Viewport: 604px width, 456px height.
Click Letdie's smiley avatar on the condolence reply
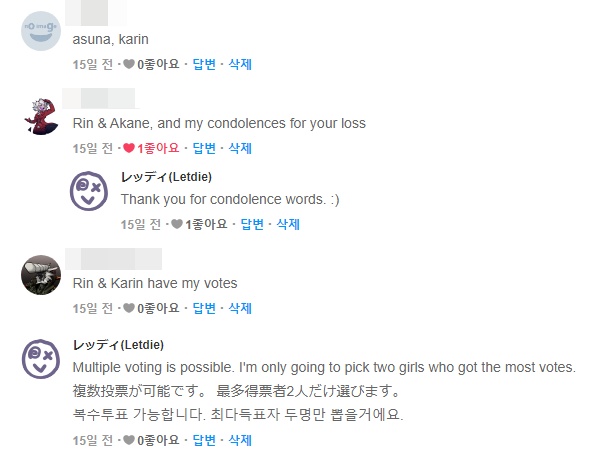89,191
